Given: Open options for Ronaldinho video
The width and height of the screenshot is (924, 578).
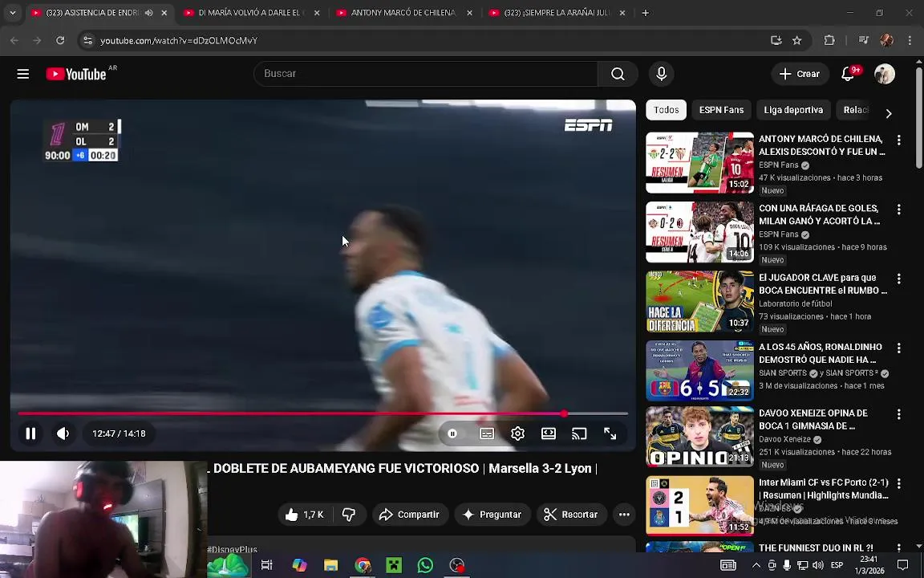Looking at the screenshot, I should (898, 348).
